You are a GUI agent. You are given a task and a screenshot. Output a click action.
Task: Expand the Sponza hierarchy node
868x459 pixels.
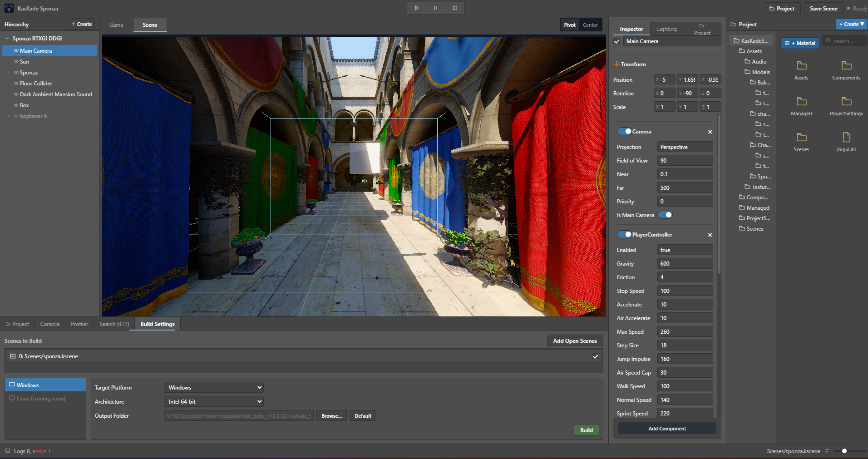point(8,73)
